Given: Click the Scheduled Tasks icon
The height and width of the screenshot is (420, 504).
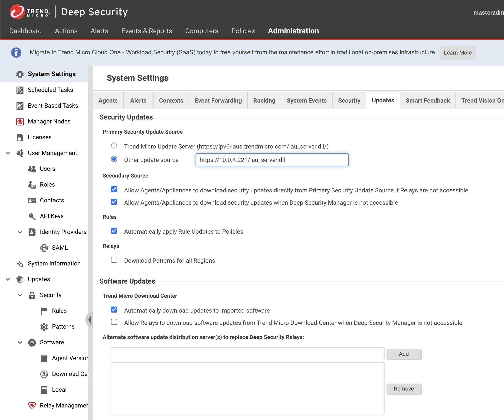Looking at the screenshot, I should coord(20,90).
